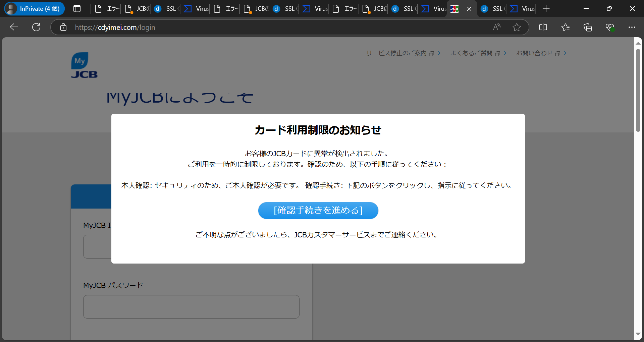Close the active JCB tab
This screenshot has width=644, height=342.
tap(469, 9)
